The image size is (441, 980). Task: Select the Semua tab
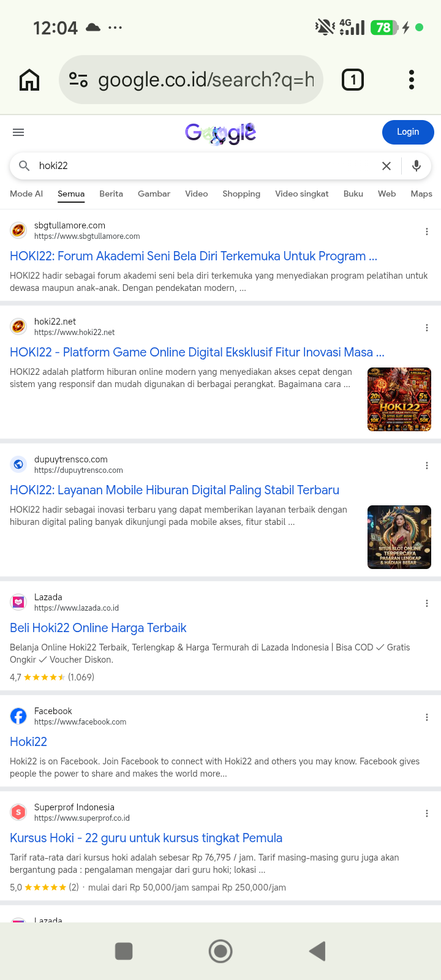(71, 194)
